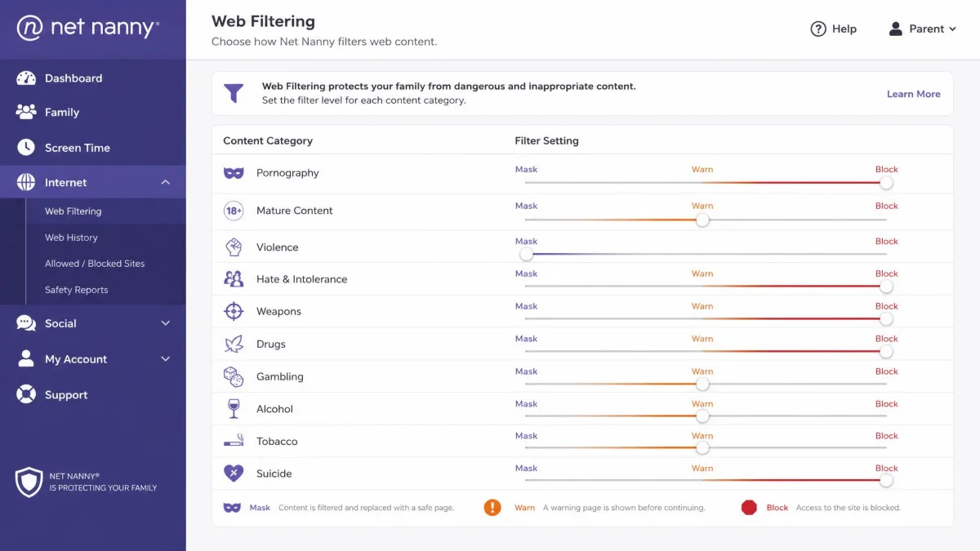Click the Family people icon
This screenshot has width=980, height=551.
click(x=26, y=112)
